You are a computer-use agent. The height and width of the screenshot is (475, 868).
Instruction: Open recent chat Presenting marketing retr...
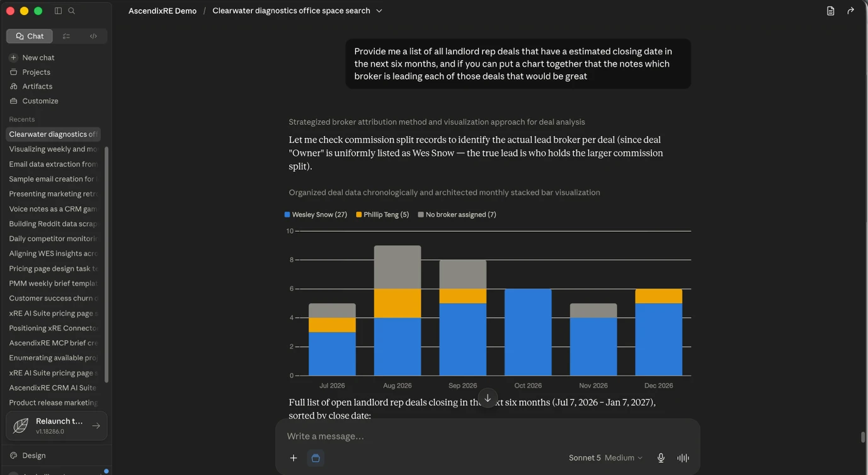[53, 194]
